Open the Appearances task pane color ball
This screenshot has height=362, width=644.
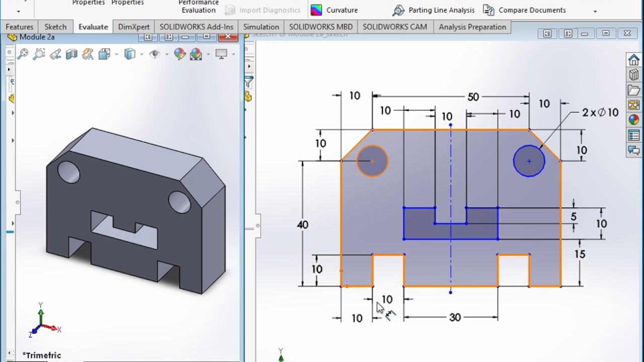pos(633,120)
